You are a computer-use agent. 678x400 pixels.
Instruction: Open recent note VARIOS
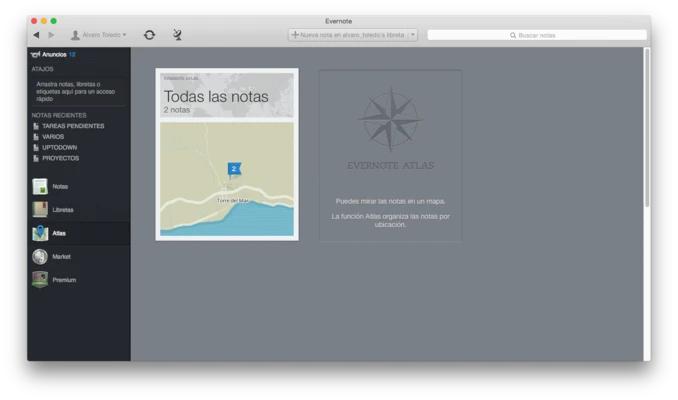click(x=53, y=137)
